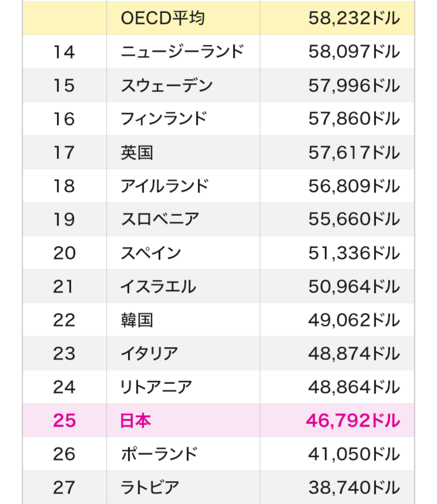Image resolution: width=437 pixels, height=504 pixels.
Task: Select スペイン at rank 20
Action: [151, 253]
